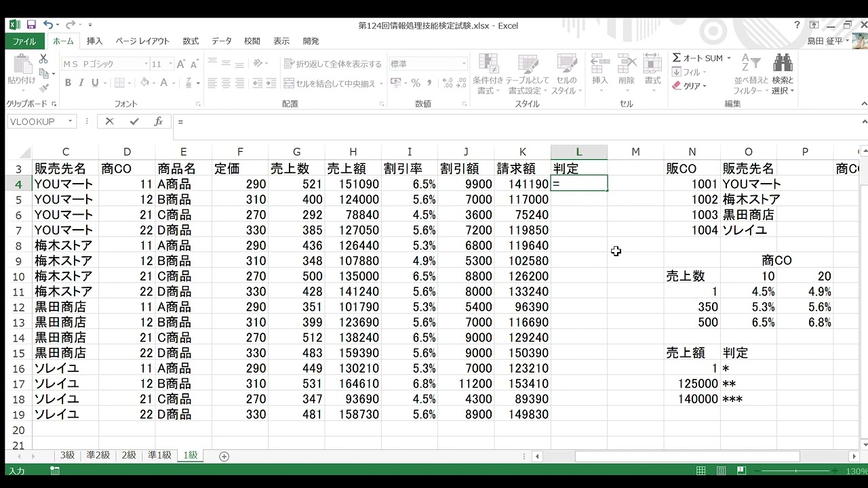
Task: Increase font size with large A icon
Action: (x=180, y=64)
